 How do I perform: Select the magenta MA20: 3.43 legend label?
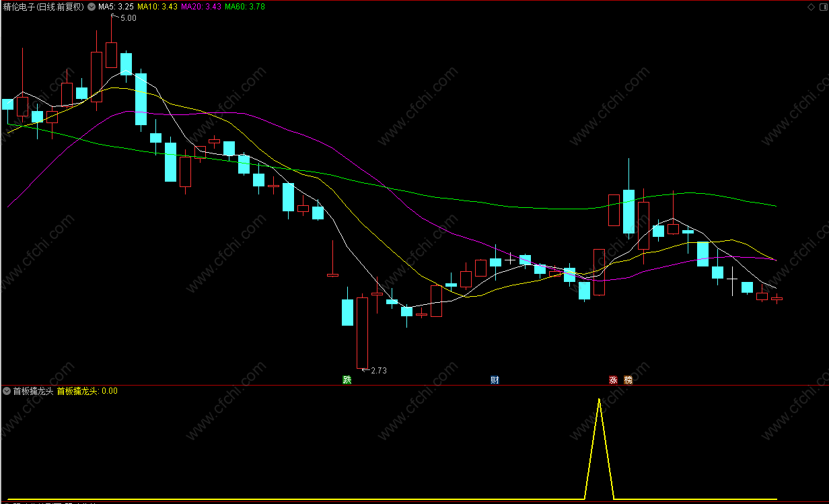point(201,7)
